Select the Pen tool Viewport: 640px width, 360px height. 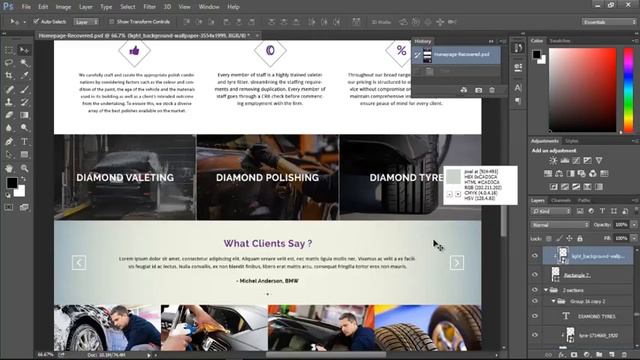[9, 142]
